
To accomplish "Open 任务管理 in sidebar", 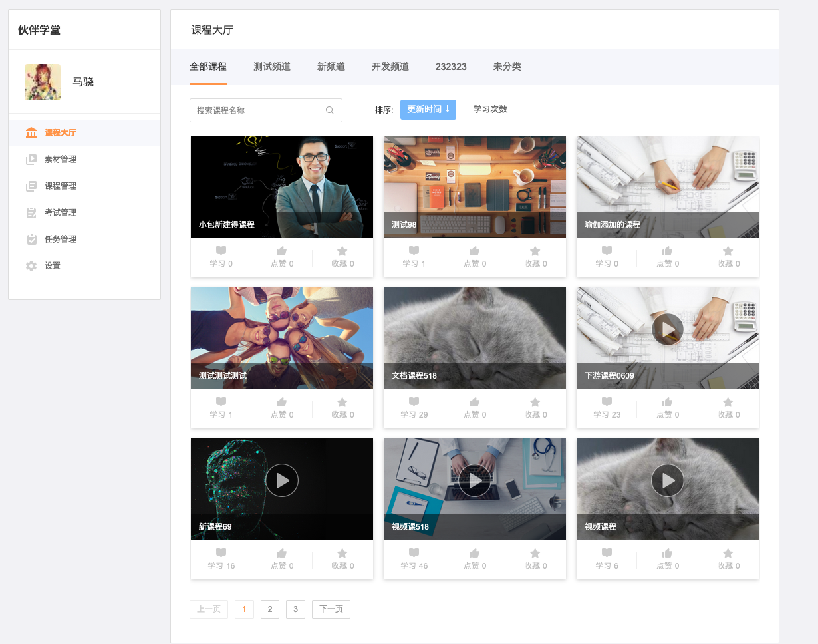I will (x=84, y=239).
